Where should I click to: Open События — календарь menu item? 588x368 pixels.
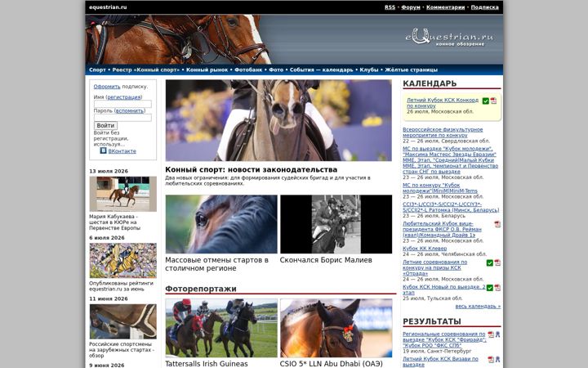322,70
